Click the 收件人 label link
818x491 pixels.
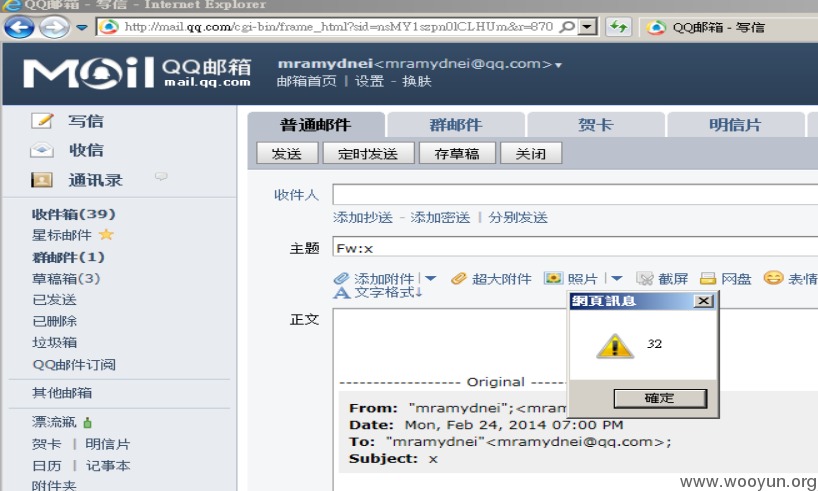click(296, 195)
